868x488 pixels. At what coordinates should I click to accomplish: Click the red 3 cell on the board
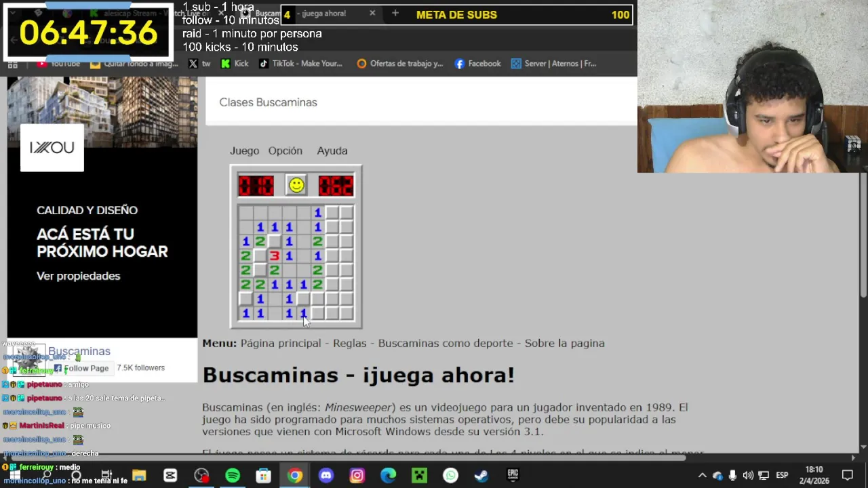coord(274,256)
